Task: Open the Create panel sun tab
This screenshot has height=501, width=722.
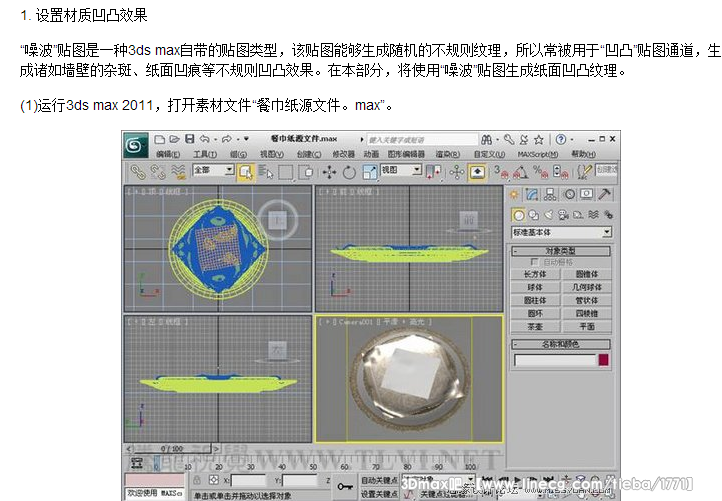Action: [514, 195]
